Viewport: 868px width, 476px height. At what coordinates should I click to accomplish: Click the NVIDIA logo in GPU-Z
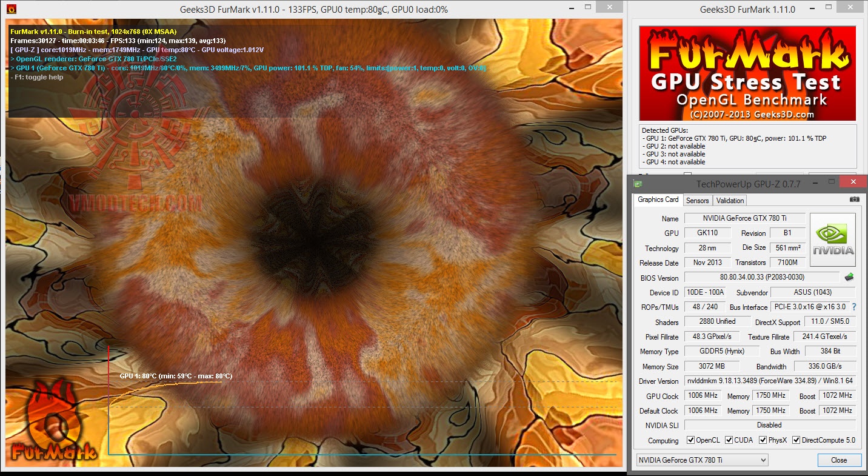(833, 240)
